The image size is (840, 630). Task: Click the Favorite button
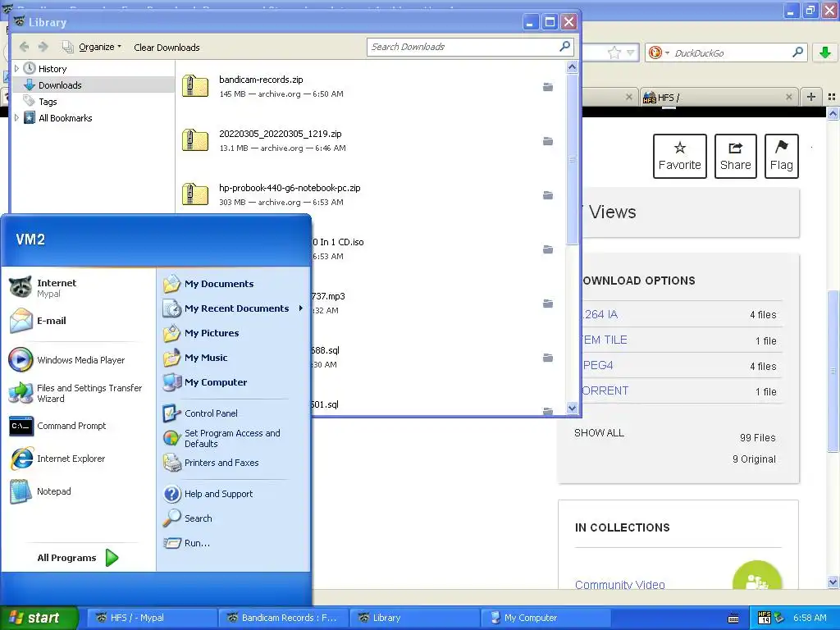click(680, 156)
